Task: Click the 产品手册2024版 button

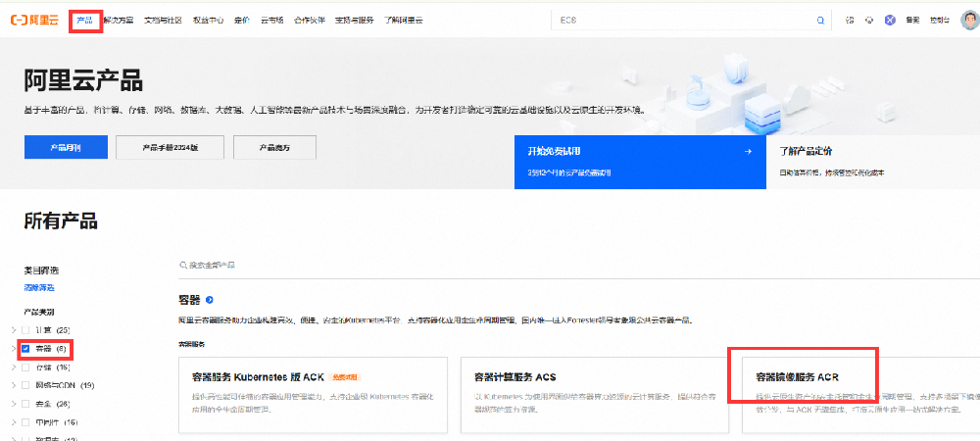Action: [x=171, y=147]
